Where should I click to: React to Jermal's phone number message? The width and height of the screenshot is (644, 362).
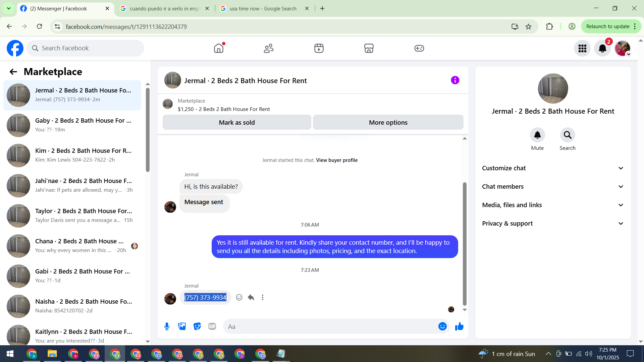coord(239,297)
